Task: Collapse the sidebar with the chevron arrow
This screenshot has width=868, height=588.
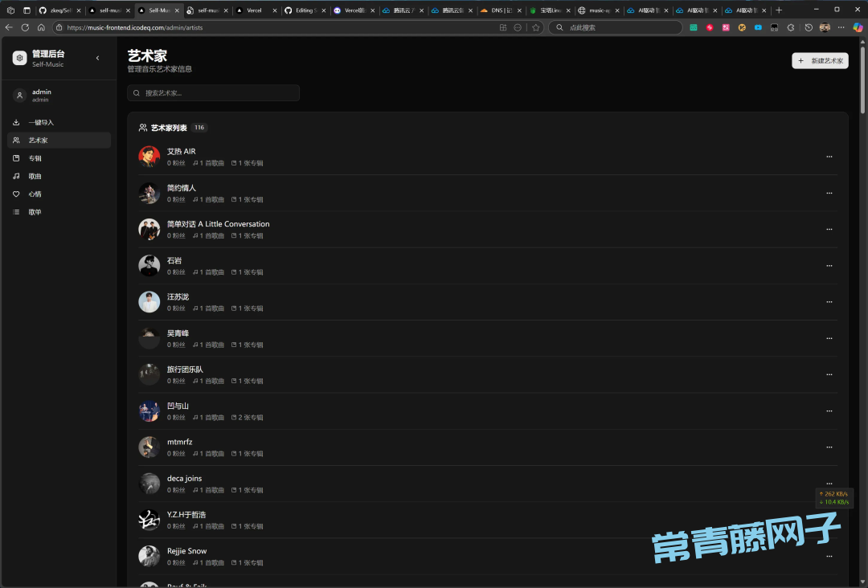Action: [98, 58]
